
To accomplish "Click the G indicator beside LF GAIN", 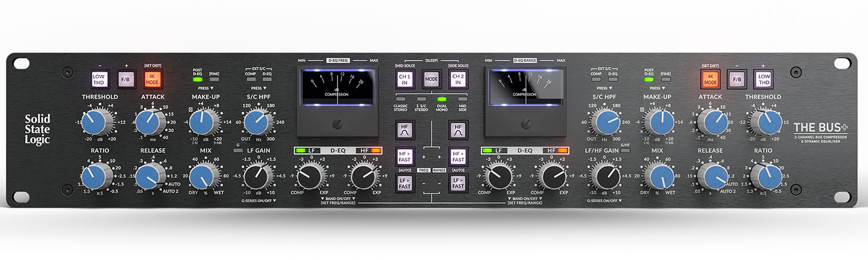I will click(x=239, y=149).
